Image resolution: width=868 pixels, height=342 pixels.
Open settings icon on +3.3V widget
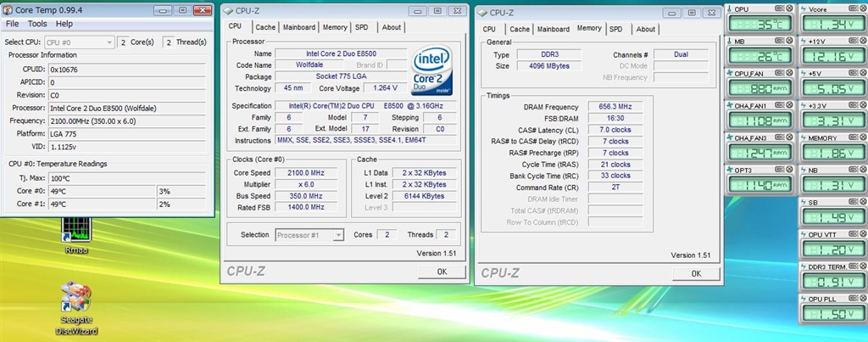pos(852,104)
